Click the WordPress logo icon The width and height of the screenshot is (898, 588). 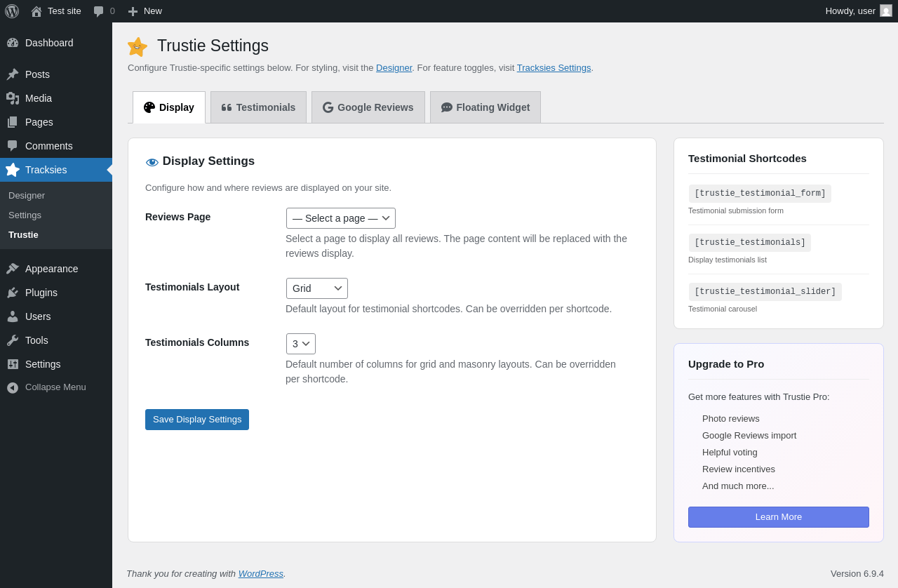point(12,11)
